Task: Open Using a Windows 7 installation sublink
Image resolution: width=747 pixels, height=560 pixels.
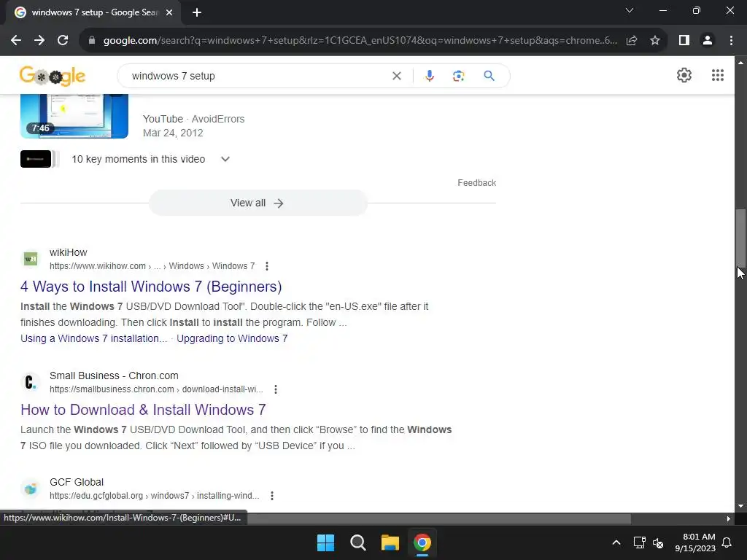Action: (x=94, y=338)
